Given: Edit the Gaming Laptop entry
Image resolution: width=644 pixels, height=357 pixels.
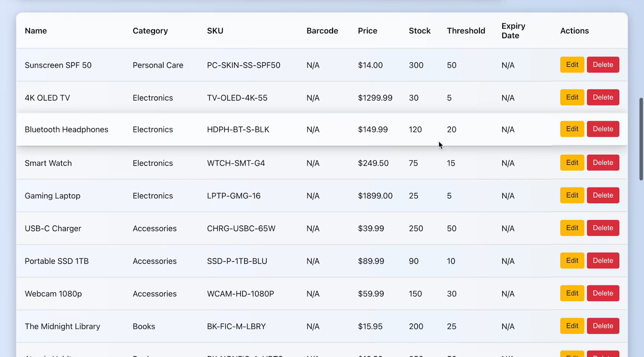Looking at the screenshot, I should click(572, 195).
